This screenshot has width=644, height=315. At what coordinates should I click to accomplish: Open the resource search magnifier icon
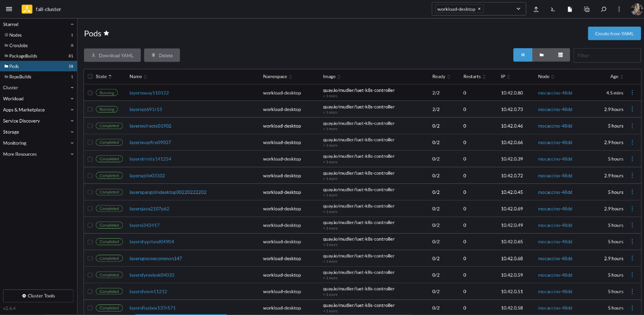603,9
